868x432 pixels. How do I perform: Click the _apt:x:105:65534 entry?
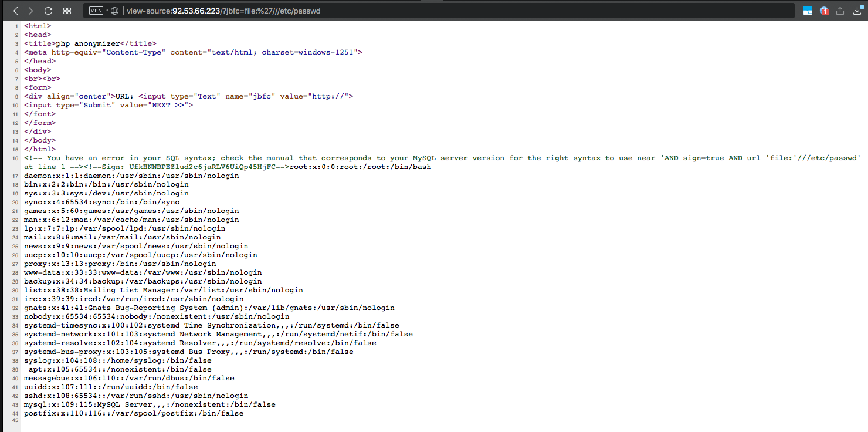118,369
